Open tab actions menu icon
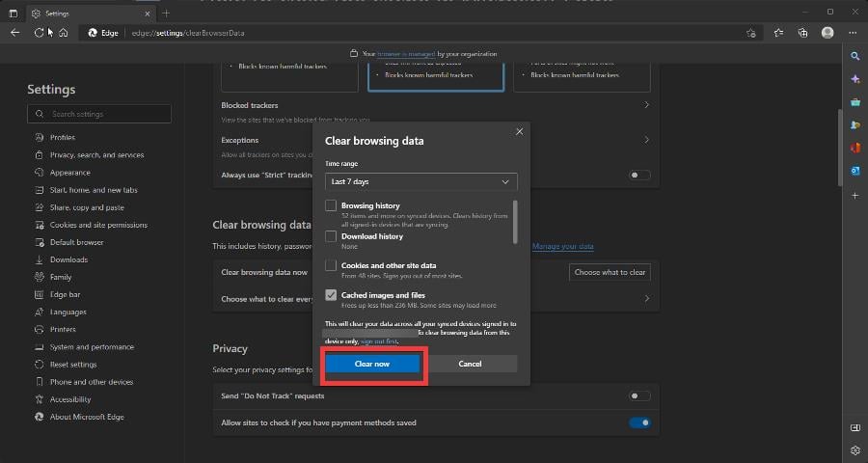Image resolution: width=868 pixels, height=463 pixels. (14, 14)
